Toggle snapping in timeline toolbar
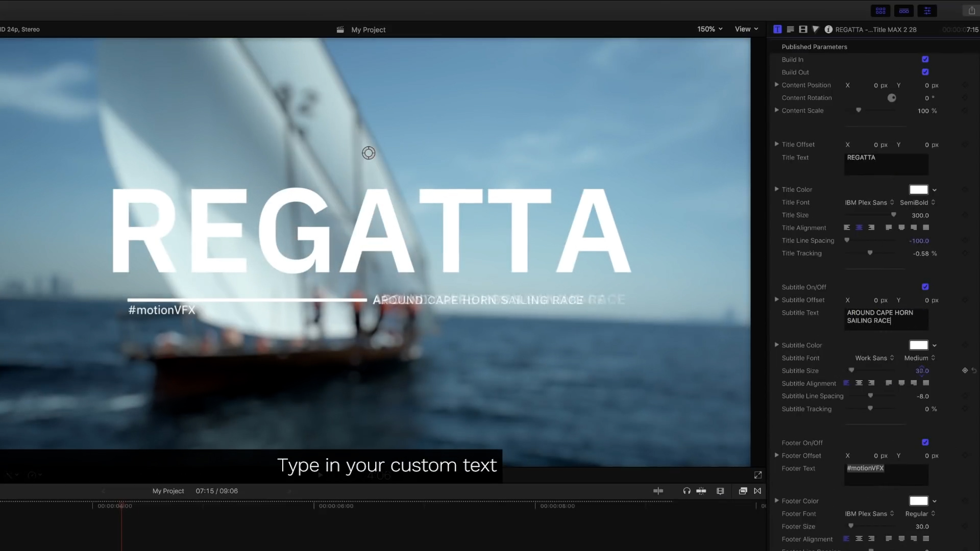Viewport: 980px width, 551px height. tap(701, 491)
